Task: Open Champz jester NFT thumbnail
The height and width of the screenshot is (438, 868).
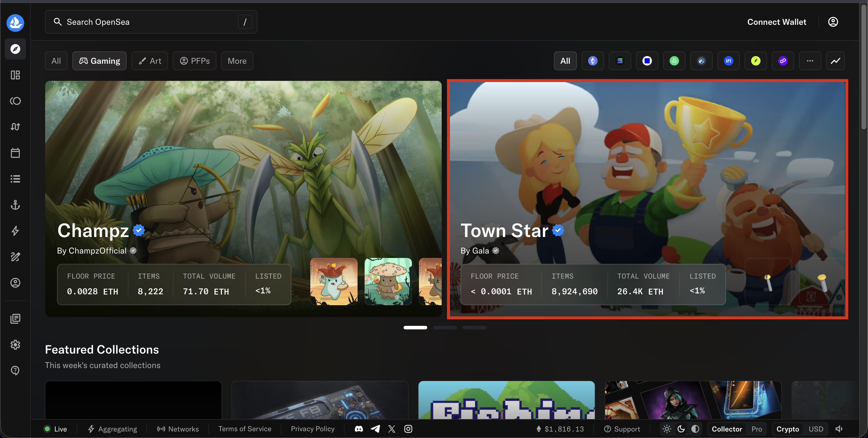Action: [x=334, y=282]
